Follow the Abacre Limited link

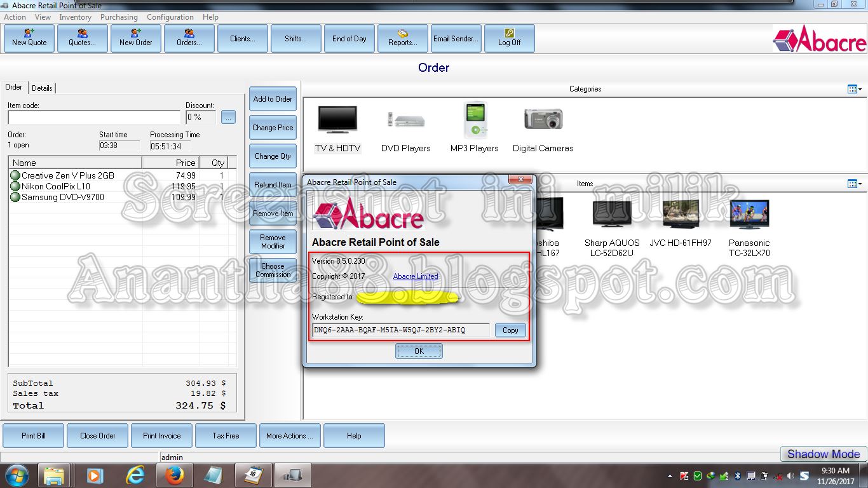(x=416, y=276)
